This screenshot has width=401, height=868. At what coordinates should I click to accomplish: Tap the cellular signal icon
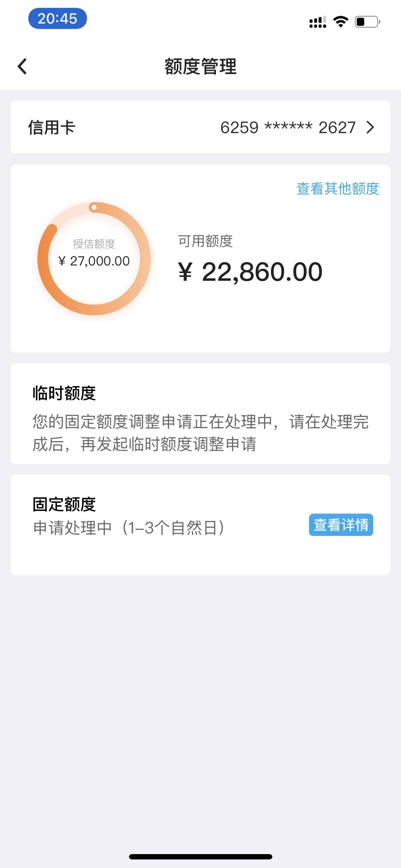coord(318,22)
